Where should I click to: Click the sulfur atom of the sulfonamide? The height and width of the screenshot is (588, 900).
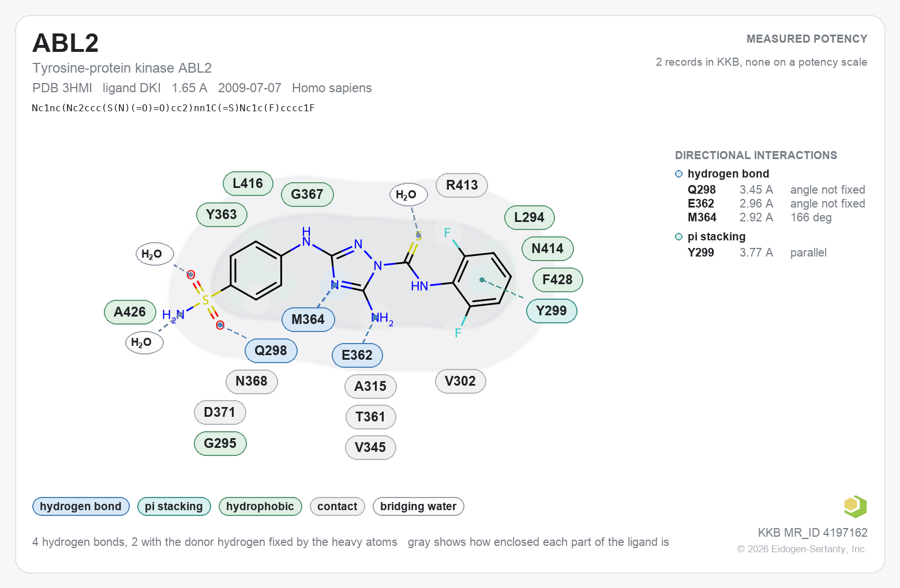[x=205, y=300]
